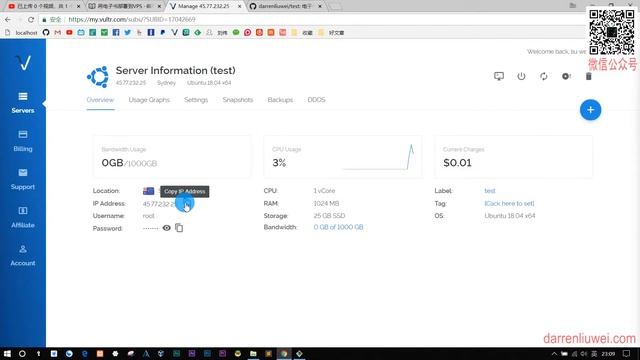Click the Bandwidth Usage 0GB card
This screenshot has width=640, height=360.
coord(172,157)
